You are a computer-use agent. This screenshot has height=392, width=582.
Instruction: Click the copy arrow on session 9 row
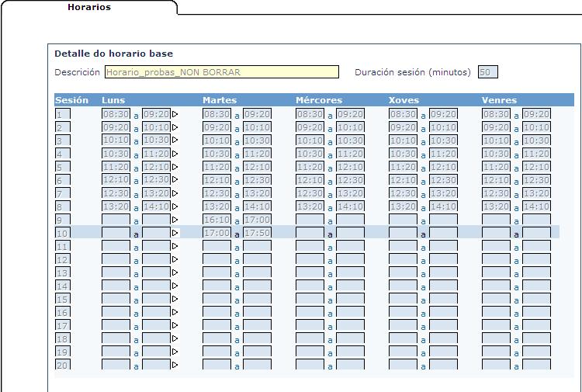(x=175, y=220)
